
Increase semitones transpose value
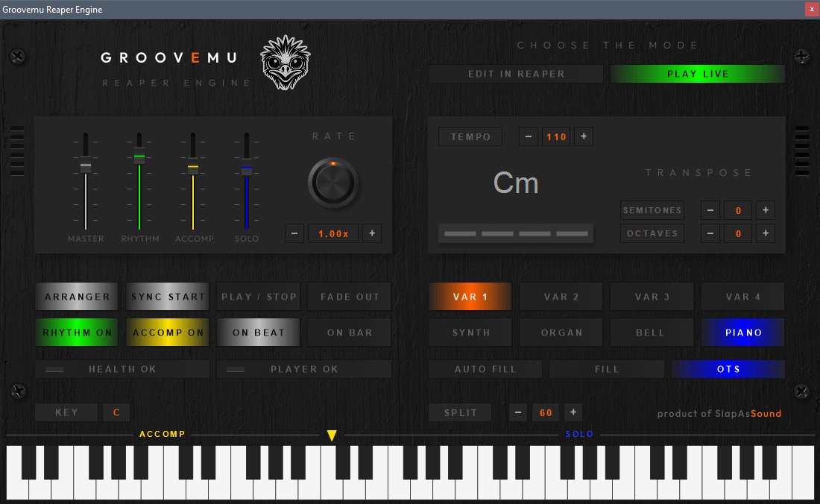[x=766, y=210]
